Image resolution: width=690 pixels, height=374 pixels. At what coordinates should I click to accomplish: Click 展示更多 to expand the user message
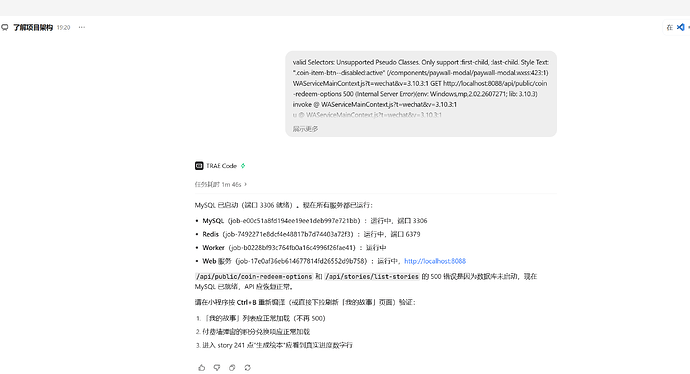click(x=305, y=129)
